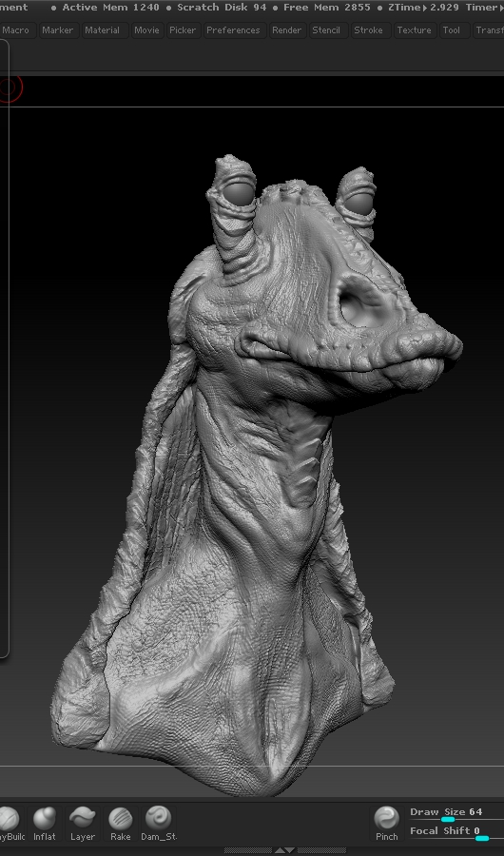
Task: Open the Render menu
Action: click(287, 30)
